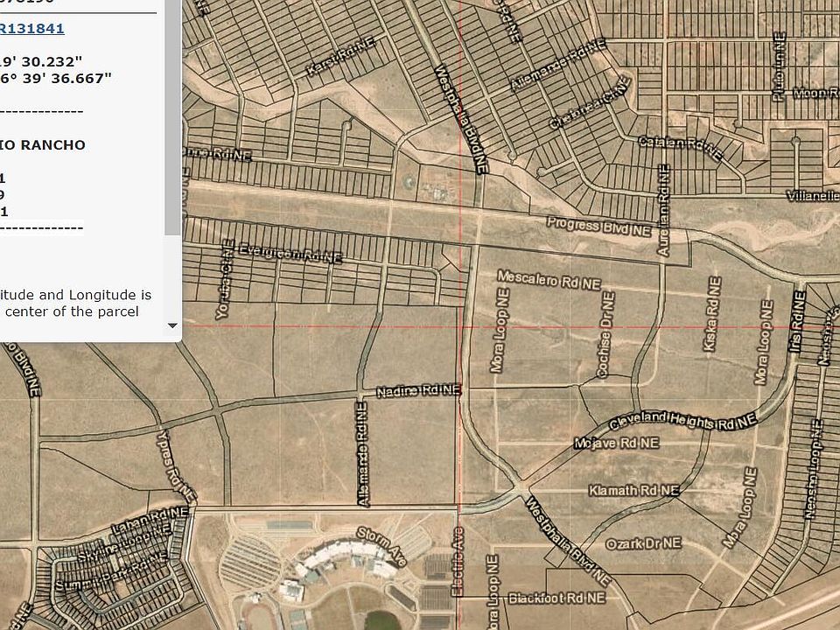Click the Progress Blvd NE road label
840x630 pixels.
599,227
